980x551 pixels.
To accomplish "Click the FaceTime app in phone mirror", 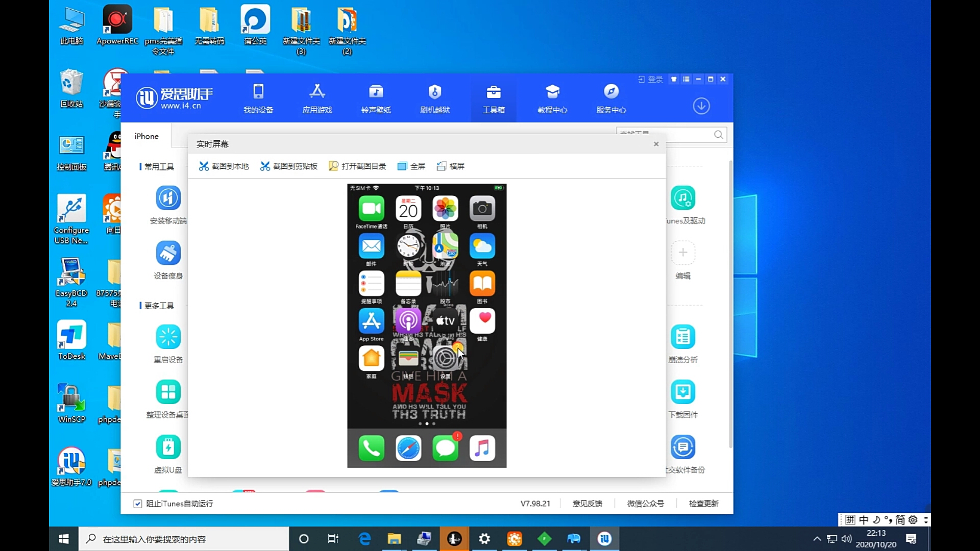I will 371,209.
